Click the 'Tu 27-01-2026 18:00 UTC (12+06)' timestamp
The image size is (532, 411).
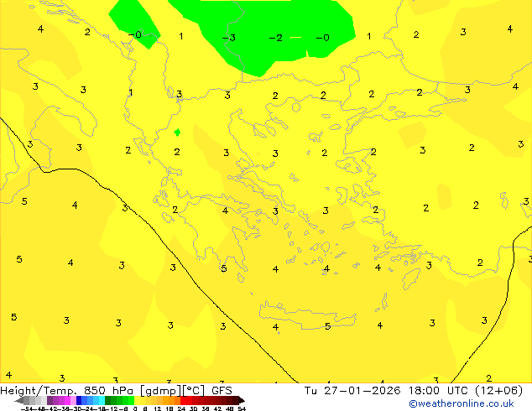pyautogui.click(x=414, y=391)
